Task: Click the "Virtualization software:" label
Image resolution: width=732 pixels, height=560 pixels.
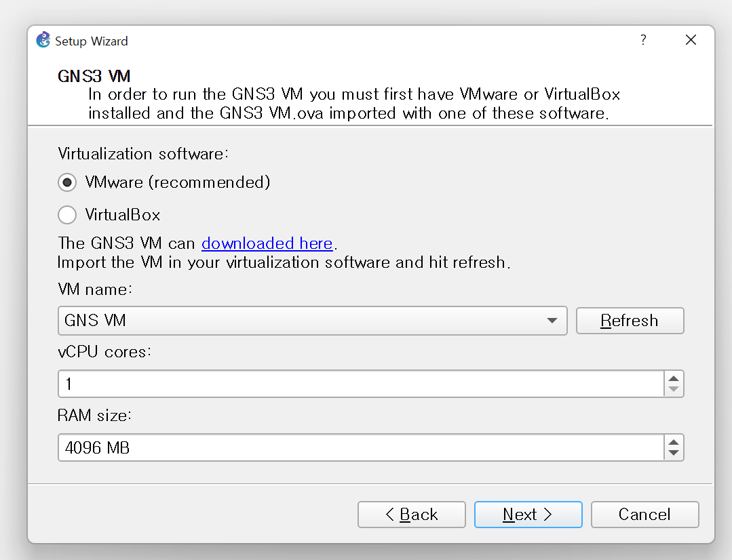Action: click(x=143, y=154)
